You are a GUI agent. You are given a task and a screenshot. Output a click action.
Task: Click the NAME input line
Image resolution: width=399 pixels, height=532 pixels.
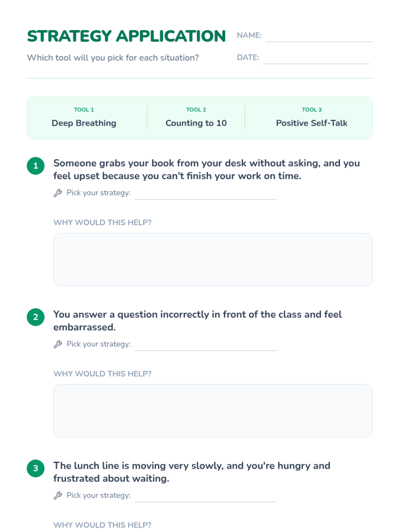[x=319, y=37]
